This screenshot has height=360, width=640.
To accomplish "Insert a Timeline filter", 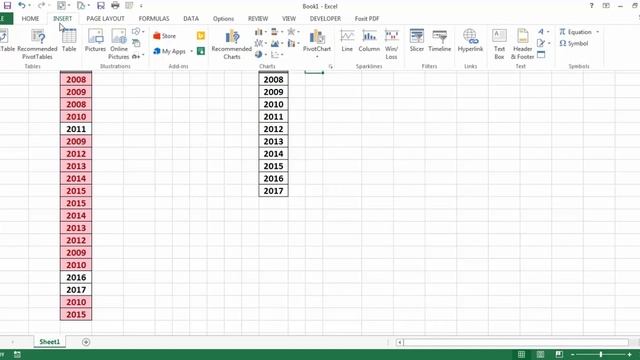I will 440,40.
